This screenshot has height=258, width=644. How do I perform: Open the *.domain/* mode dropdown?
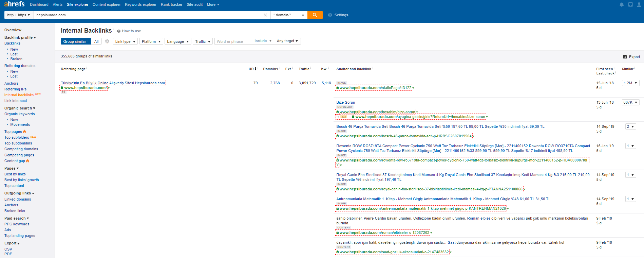(289, 15)
